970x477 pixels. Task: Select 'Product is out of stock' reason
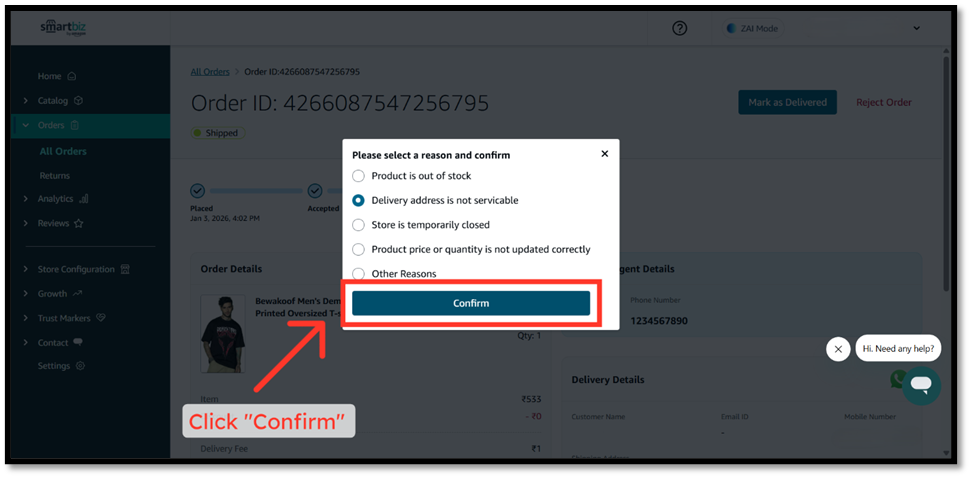[359, 176]
